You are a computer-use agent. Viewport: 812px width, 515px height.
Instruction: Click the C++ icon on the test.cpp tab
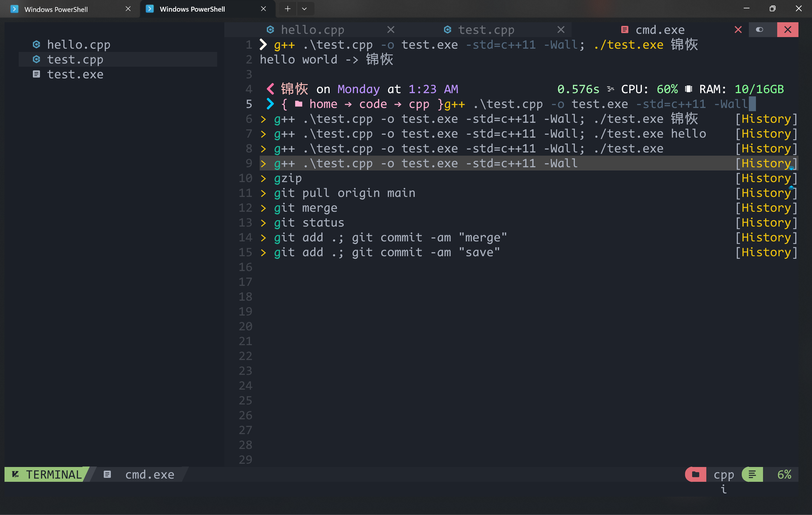448,29
